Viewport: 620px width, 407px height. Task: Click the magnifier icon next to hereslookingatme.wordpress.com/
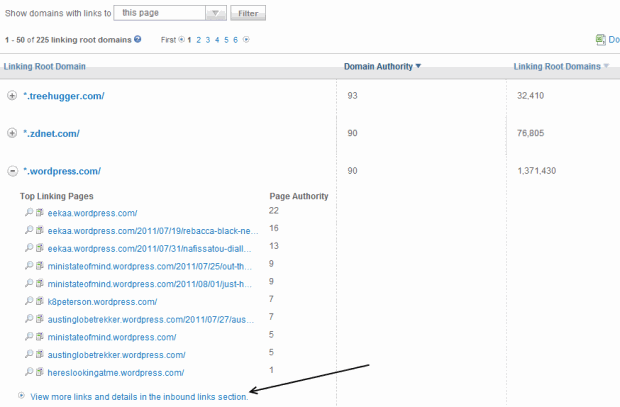[30, 372]
